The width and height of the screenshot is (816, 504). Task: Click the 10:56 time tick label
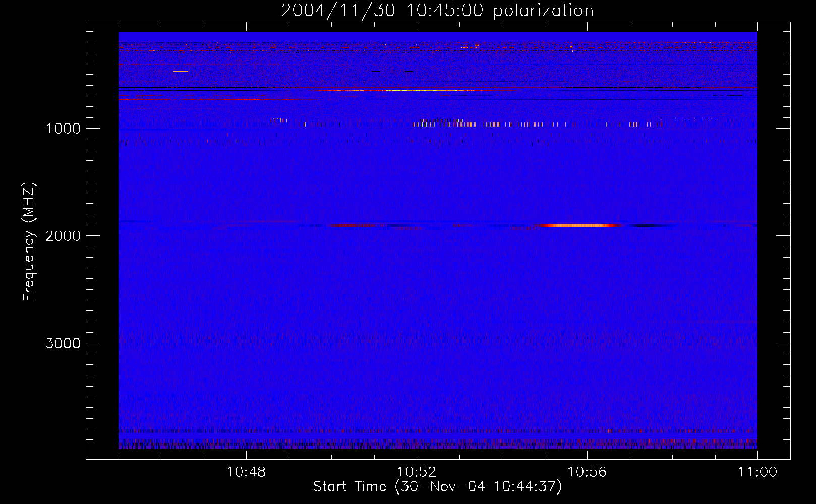point(587,472)
